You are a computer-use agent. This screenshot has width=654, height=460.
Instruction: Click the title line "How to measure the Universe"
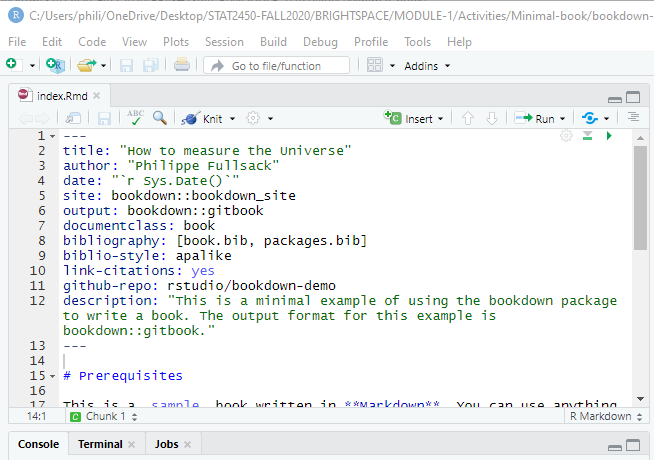pos(207,151)
